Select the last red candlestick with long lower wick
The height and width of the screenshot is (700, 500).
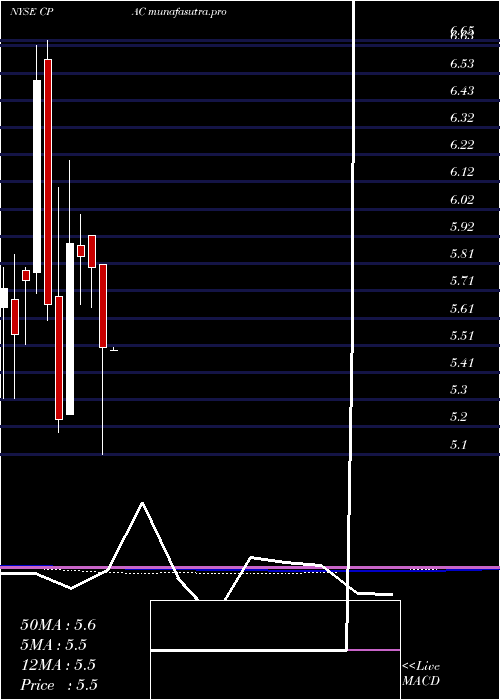tap(103, 306)
